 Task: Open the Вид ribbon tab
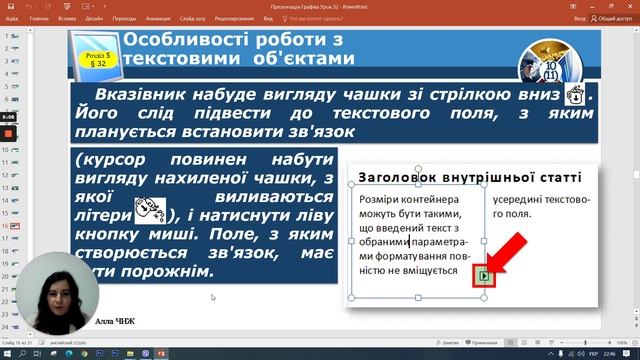pos(268,19)
